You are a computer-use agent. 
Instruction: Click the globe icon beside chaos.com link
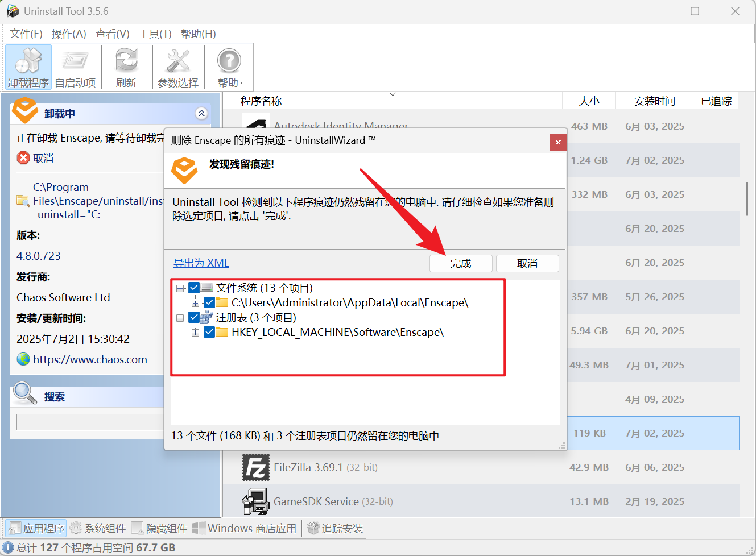point(23,359)
